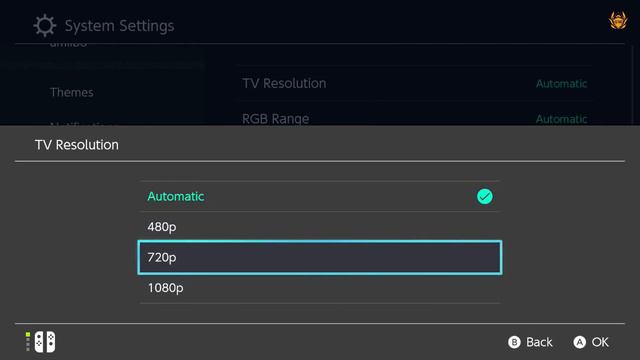Click the TV Resolution dialog title

click(x=77, y=145)
